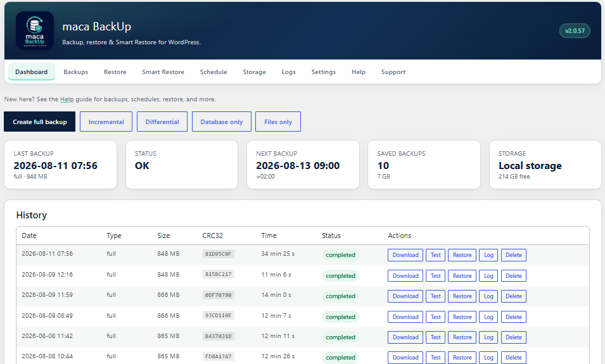Restore the 2026-08-09 08:49 backup
The width and height of the screenshot is (605, 364).
tap(462, 317)
